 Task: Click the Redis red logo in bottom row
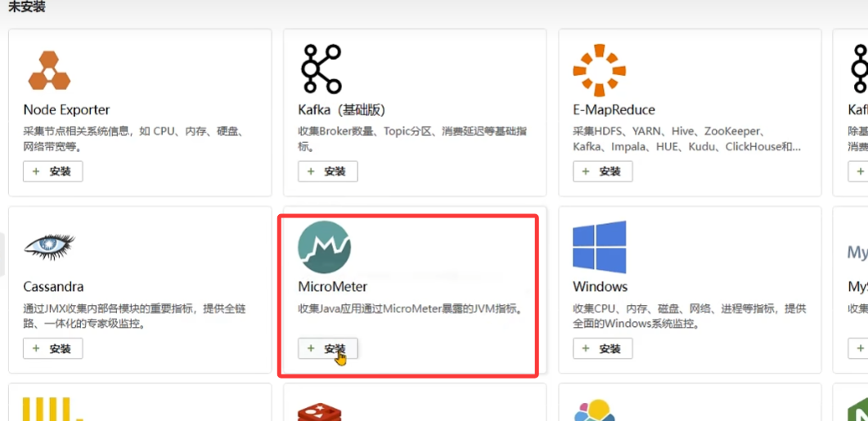(319, 412)
